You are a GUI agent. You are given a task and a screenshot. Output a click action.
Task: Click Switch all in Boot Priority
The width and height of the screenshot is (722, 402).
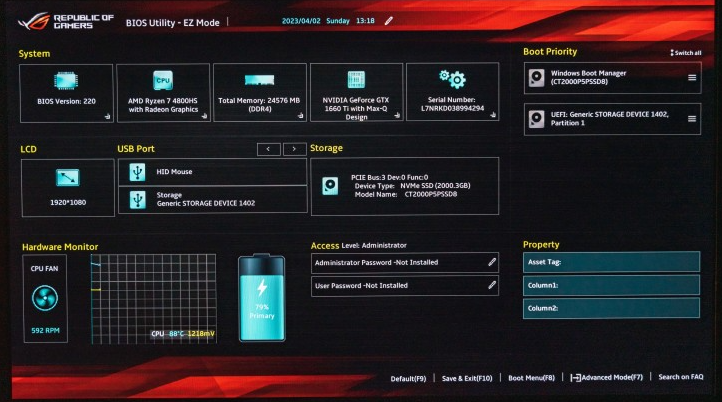[x=686, y=53]
